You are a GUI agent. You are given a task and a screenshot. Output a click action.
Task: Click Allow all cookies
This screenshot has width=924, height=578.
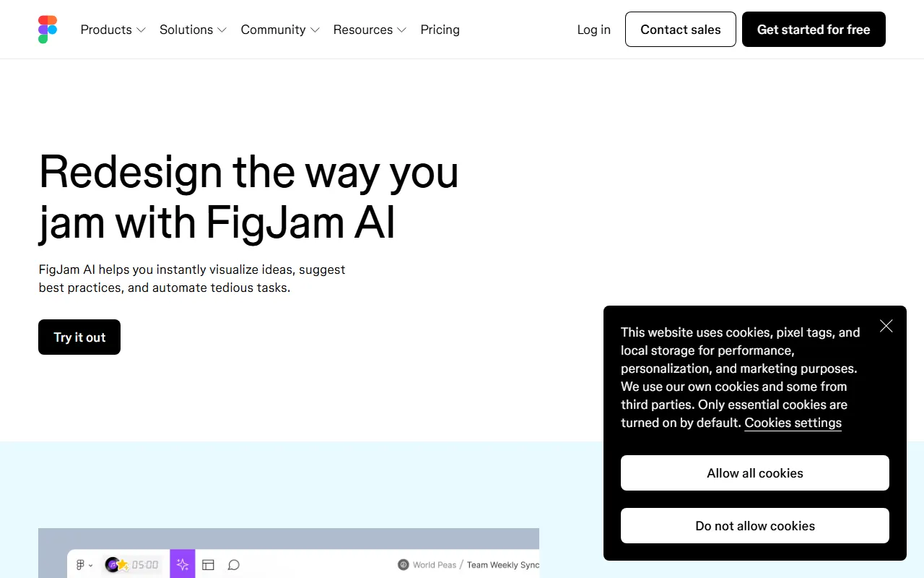754,473
